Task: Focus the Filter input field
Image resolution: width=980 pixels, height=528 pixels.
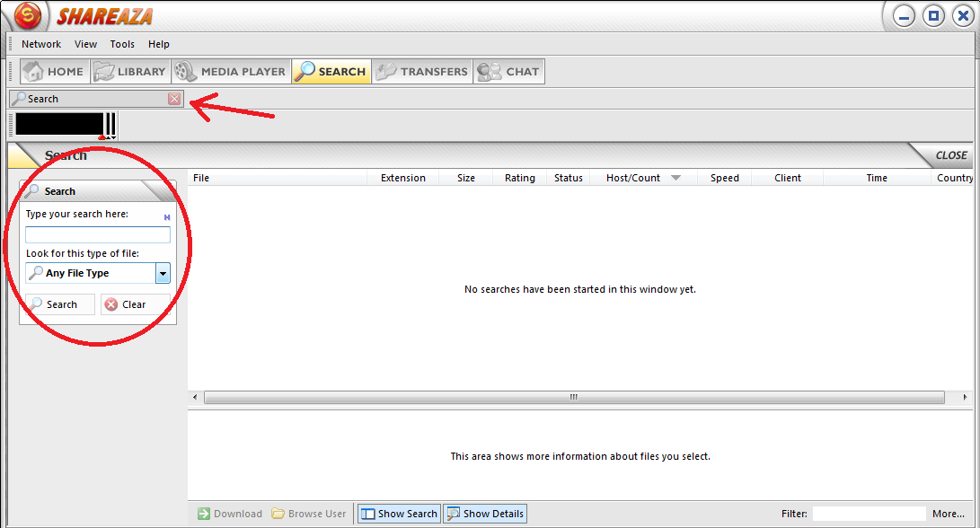Action: click(869, 514)
